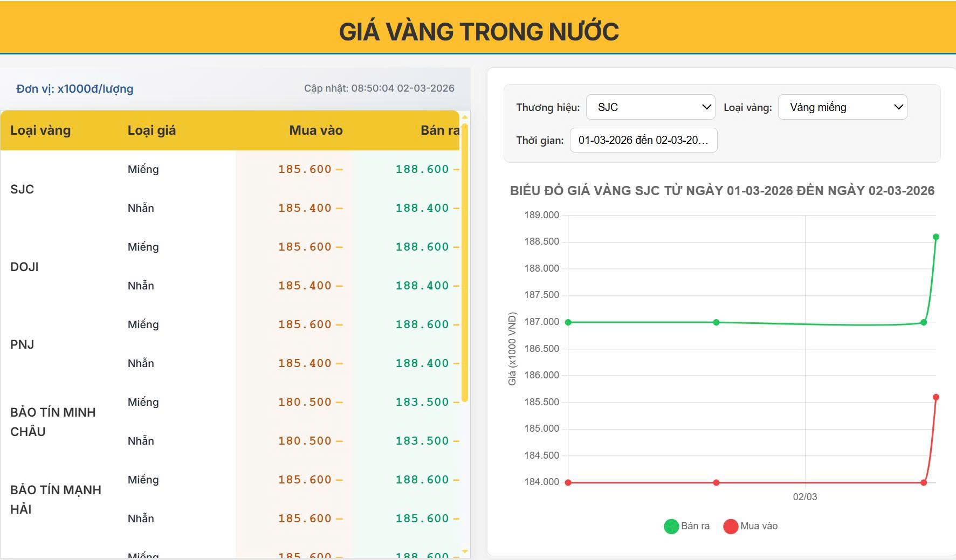Select the SJC brand row label

[22, 189]
